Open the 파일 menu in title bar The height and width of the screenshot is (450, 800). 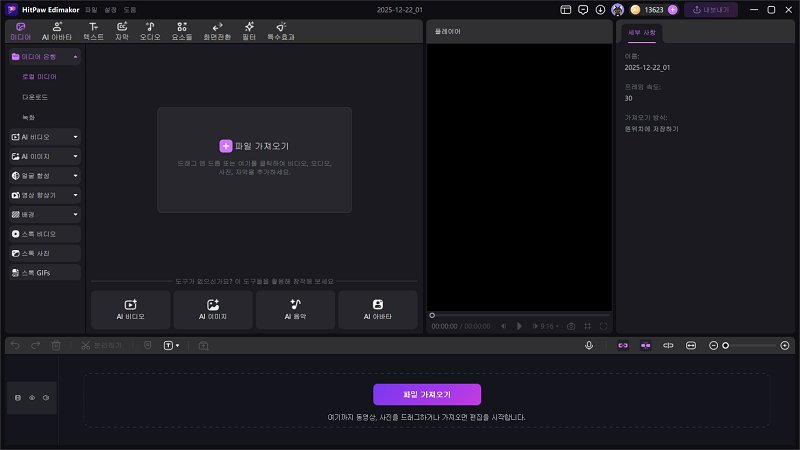coord(91,10)
